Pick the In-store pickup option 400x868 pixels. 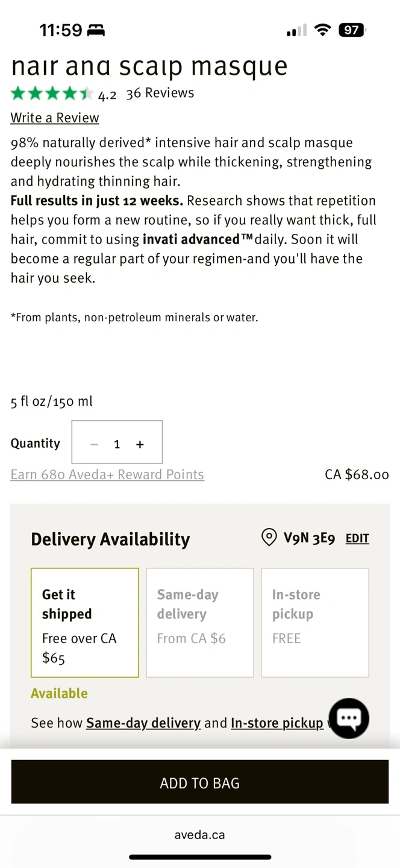pyautogui.click(x=314, y=623)
